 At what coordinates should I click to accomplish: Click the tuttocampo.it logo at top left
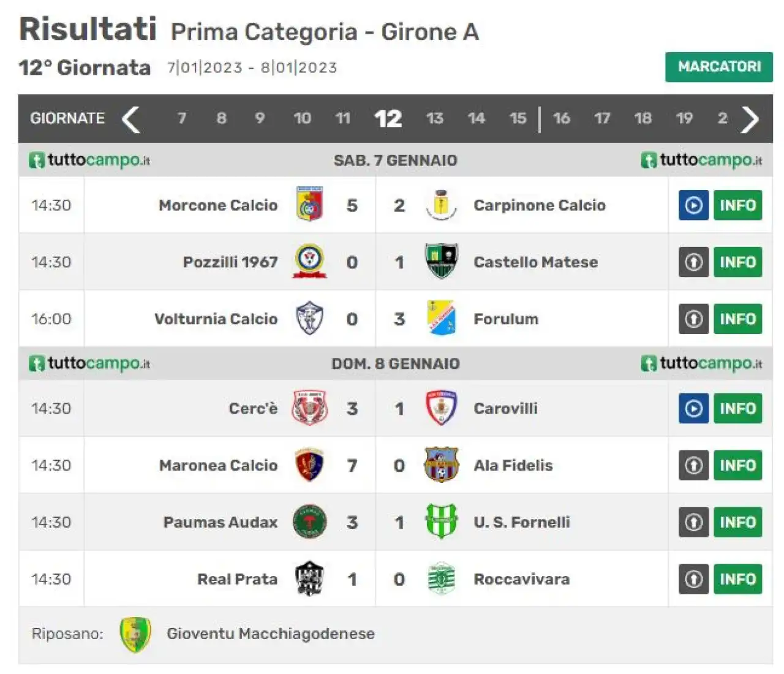[89, 161]
